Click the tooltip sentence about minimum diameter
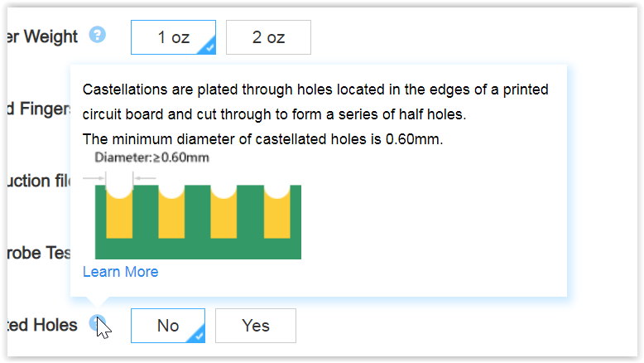Viewport: 644px width, 363px height. click(x=263, y=139)
